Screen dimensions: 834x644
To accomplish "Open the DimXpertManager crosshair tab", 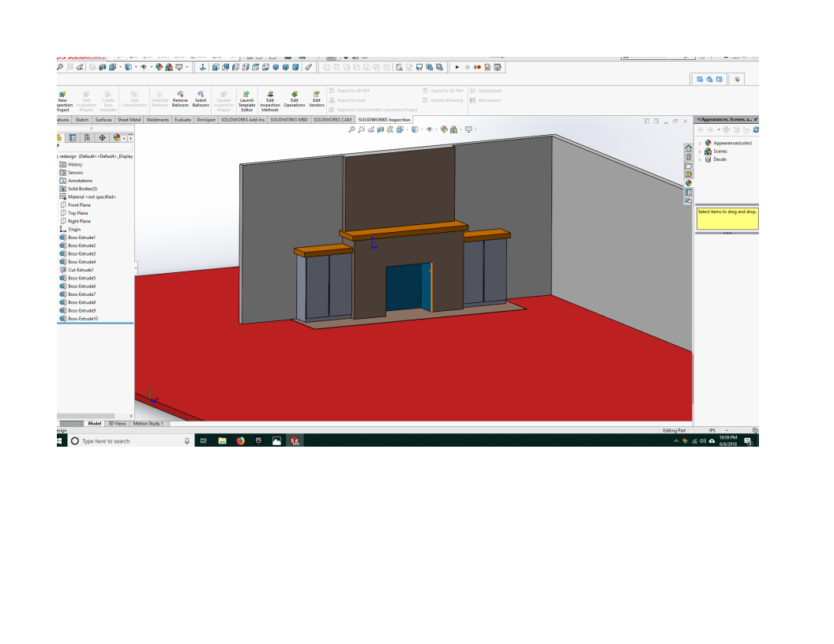I will [x=102, y=137].
